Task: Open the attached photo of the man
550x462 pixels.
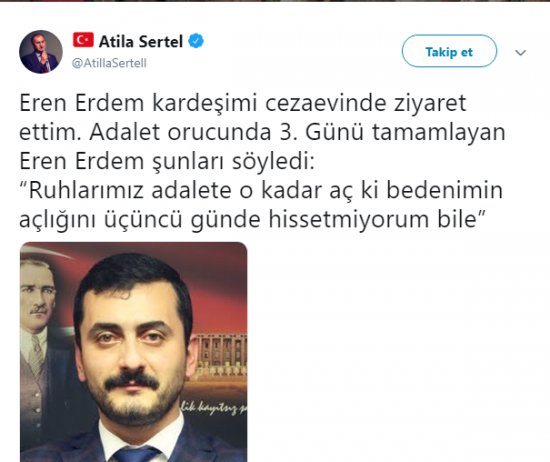Action: pos(134,352)
